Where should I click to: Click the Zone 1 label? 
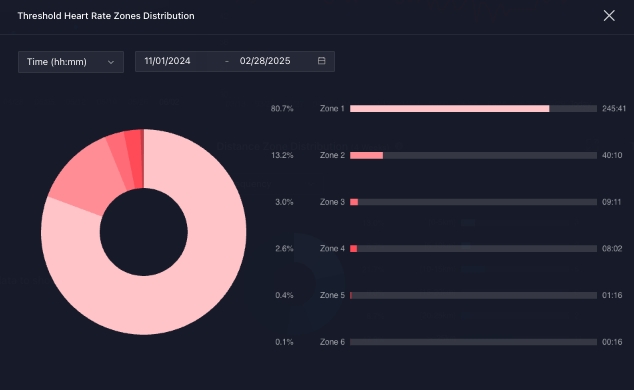click(x=332, y=109)
